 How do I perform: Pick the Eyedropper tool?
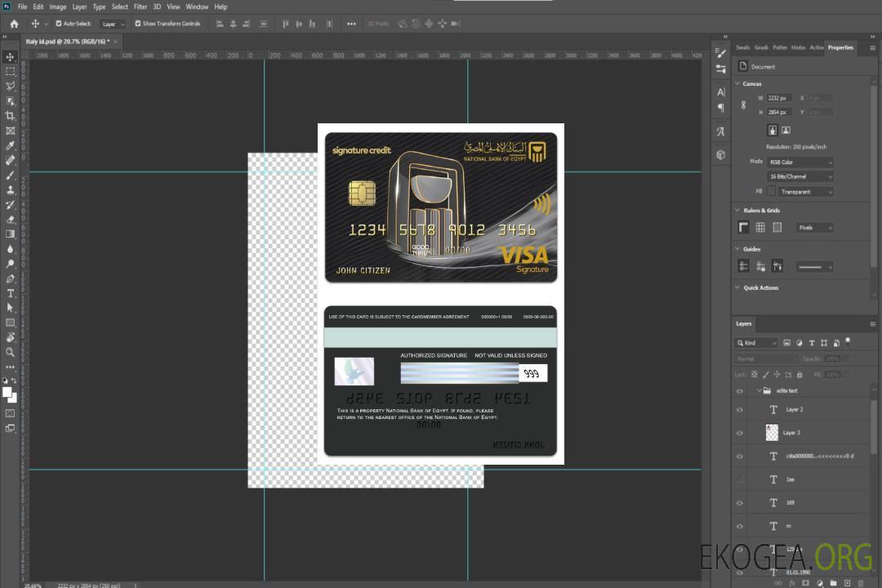coord(10,145)
